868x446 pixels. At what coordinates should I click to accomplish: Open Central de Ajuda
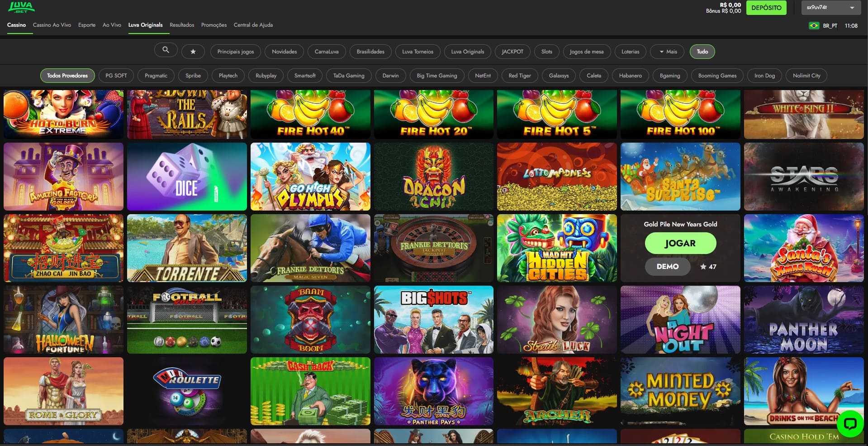click(253, 25)
